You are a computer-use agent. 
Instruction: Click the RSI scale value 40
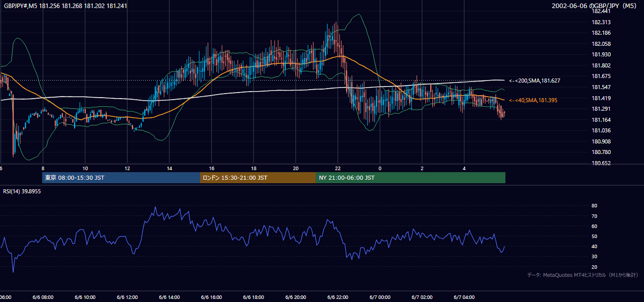pyautogui.click(x=594, y=246)
